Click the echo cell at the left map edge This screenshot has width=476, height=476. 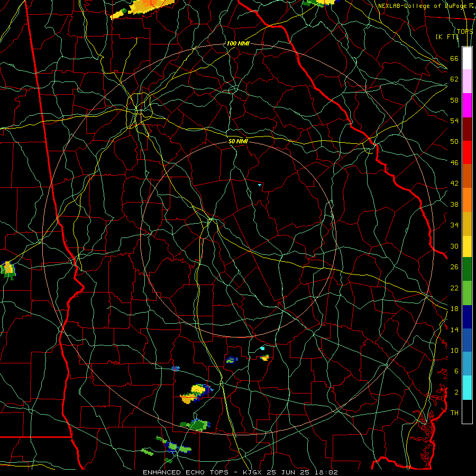(7, 270)
